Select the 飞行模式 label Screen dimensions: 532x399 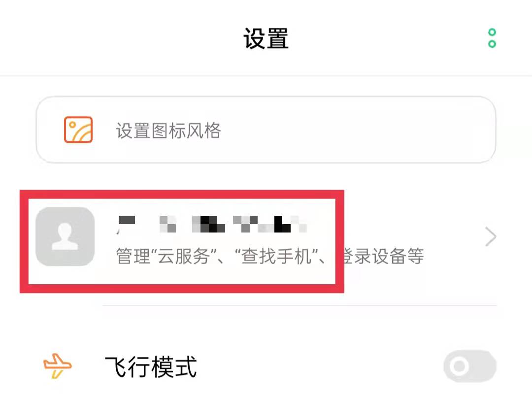point(151,367)
